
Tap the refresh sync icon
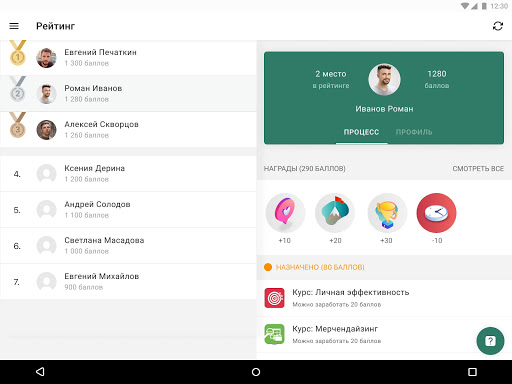point(498,26)
